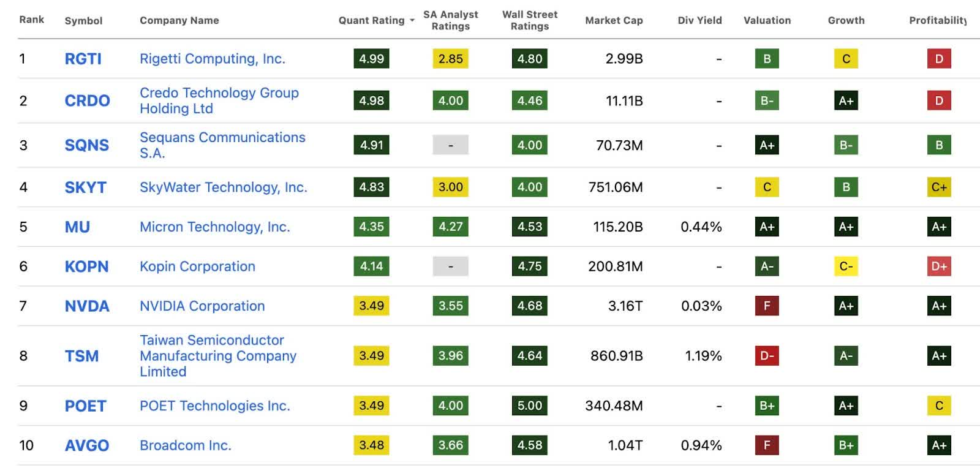This screenshot has width=980, height=468.
Task: Click SkyWater's yellow C+ profitability badge
Action: point(939,187)
